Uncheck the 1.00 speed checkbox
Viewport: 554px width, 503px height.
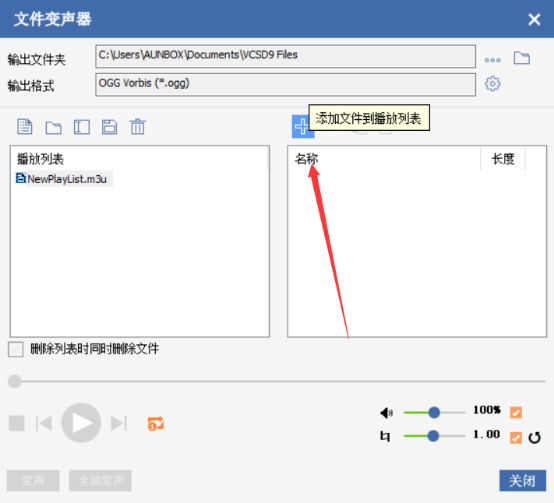[516, 437]
